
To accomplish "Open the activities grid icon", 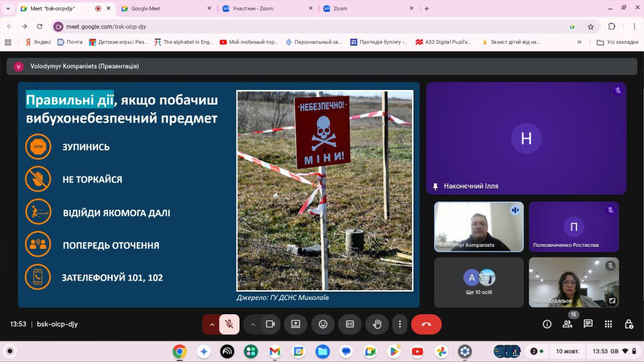I will pos(608,324).
